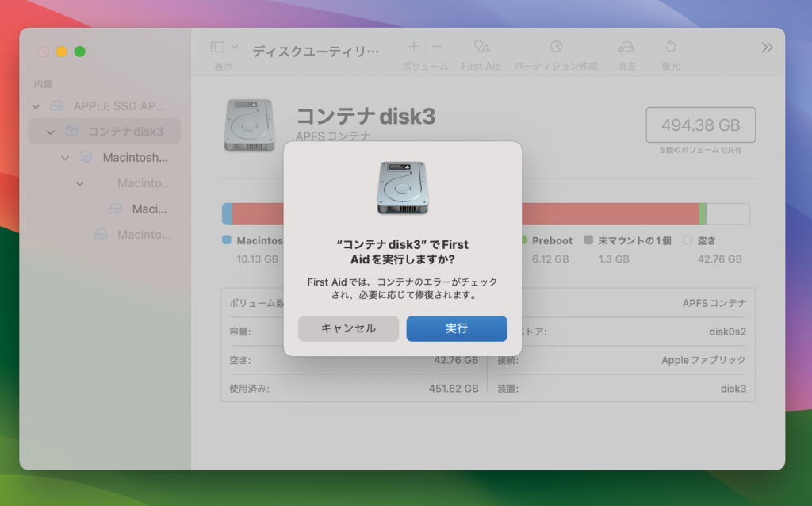Click the 451.62 GB used value
This screenshot has width=812, height=506.
[x=454, y=389]
